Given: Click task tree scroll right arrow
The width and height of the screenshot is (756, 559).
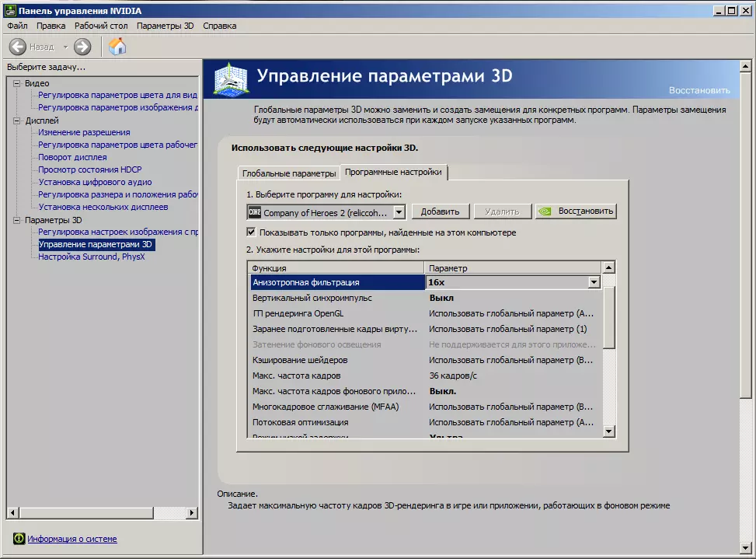Looking at the screenshot, I should point(192,512).
